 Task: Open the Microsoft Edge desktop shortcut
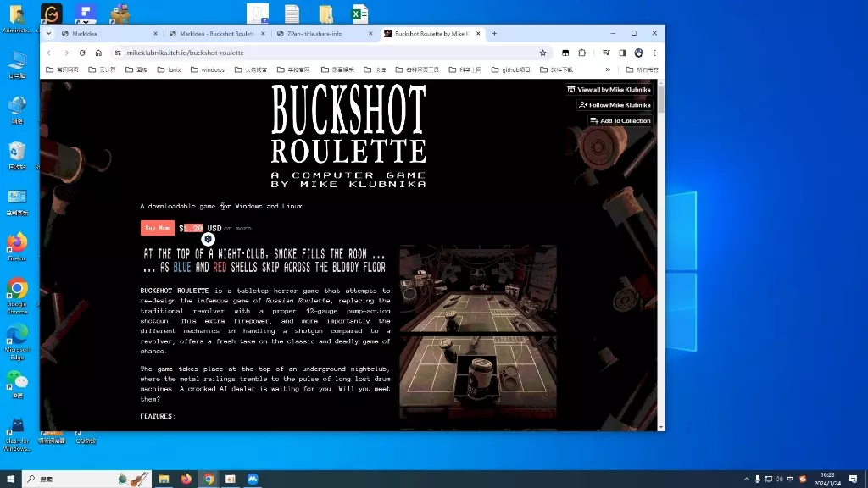17,342
